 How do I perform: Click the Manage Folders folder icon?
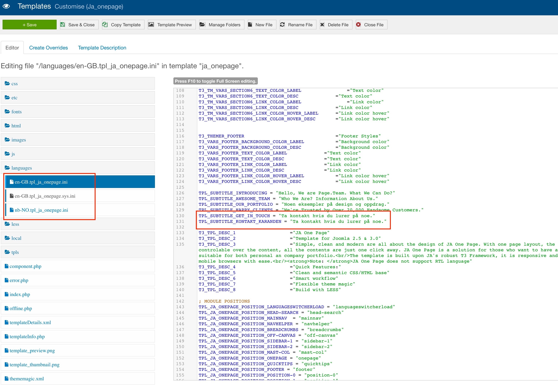click(202, 24)
